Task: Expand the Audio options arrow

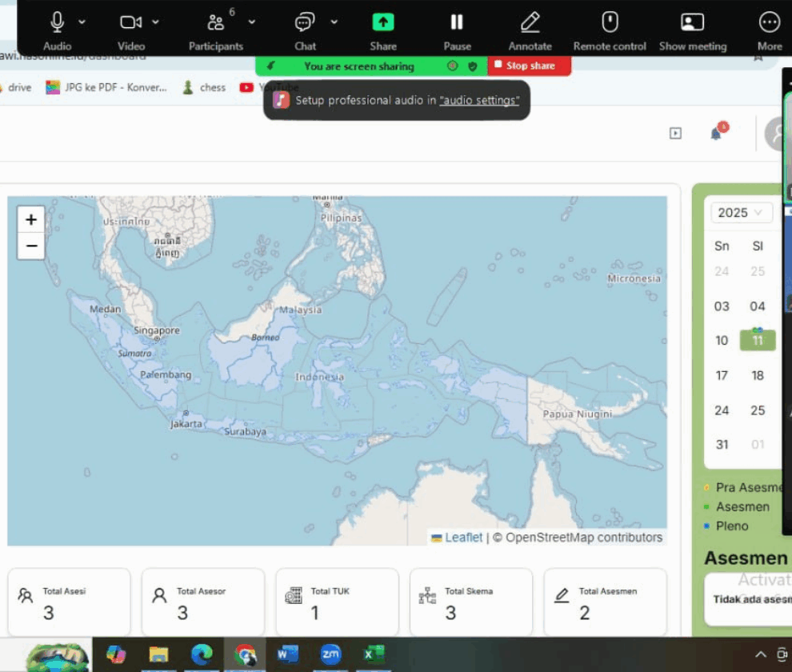Action: click(x=82, y=22)
